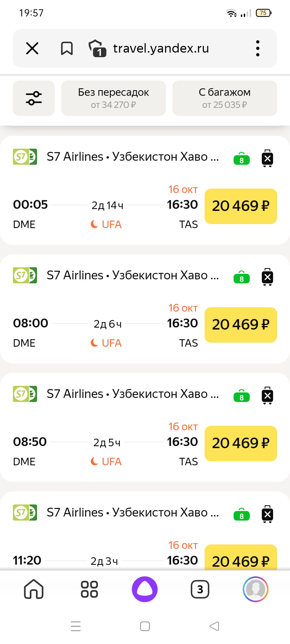
Task: Open the tabs counter showing 3
Action: (x=200, y=589)
